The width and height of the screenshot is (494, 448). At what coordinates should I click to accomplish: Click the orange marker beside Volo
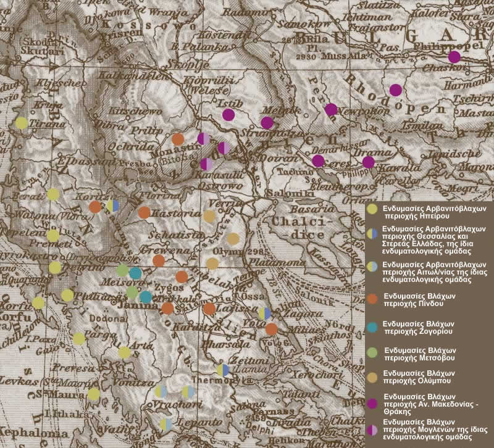272,329
